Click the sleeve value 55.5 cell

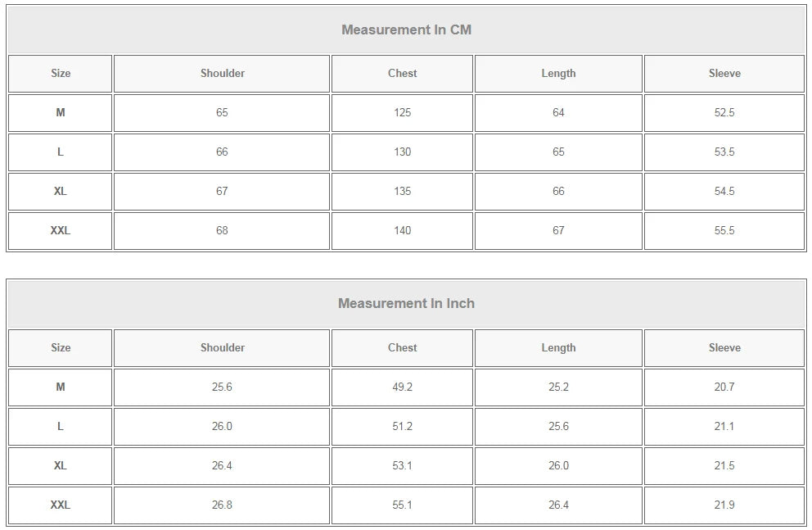(724, 230)
